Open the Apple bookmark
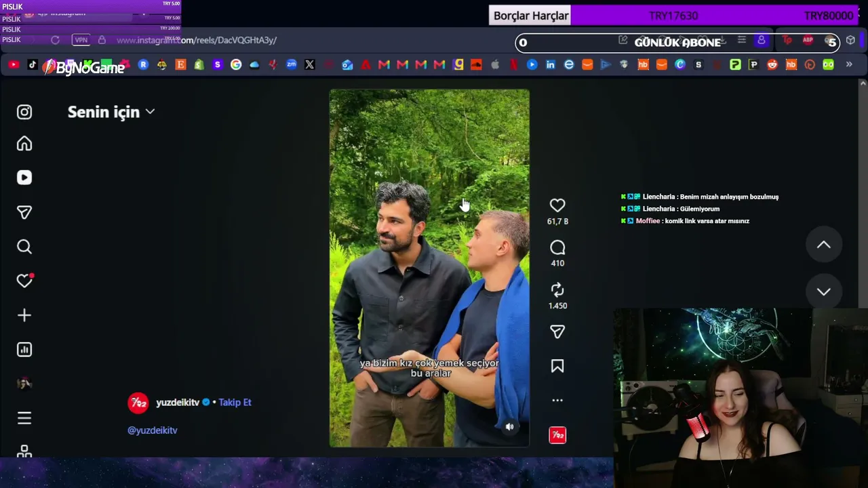 coord(495,64)
